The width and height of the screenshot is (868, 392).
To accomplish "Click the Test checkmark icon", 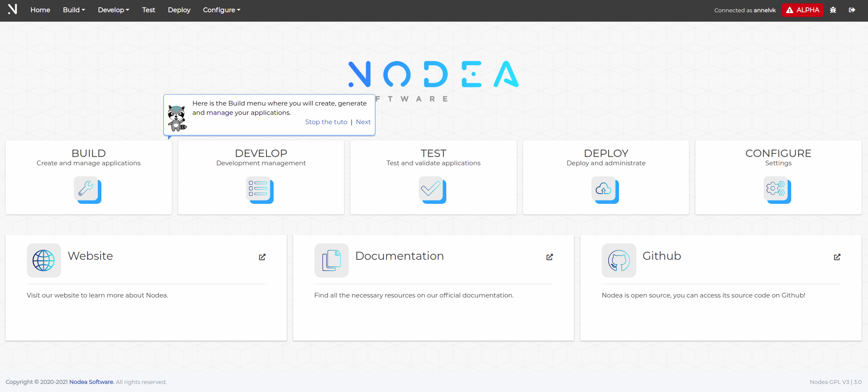I will pos(432,190).
